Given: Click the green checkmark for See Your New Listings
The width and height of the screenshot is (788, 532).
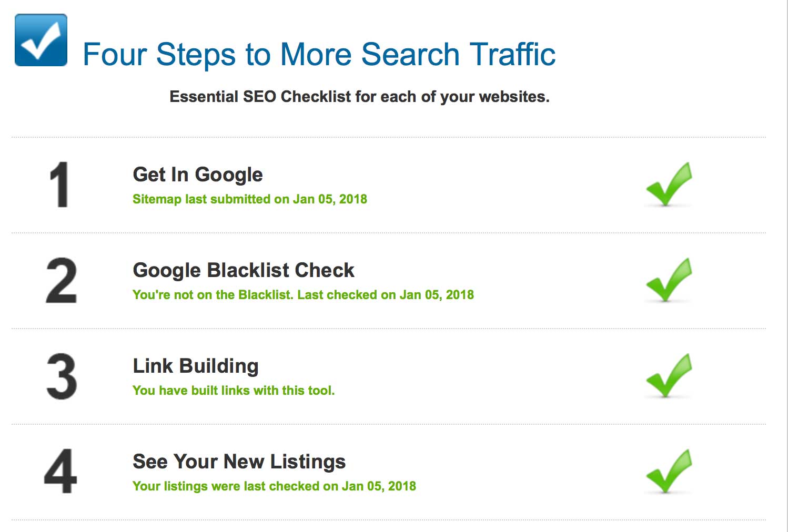Looking at the screenshot, I should (x=669, y=472).
